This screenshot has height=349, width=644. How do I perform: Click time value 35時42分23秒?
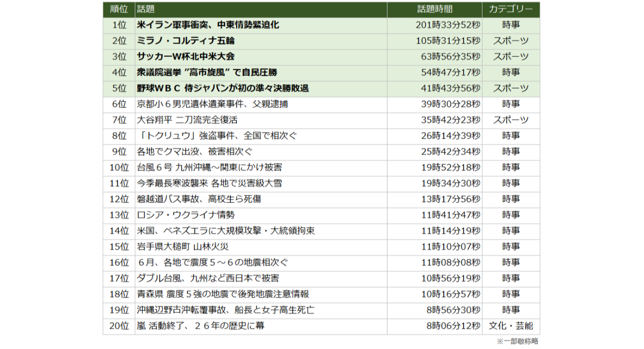[451, 120]
